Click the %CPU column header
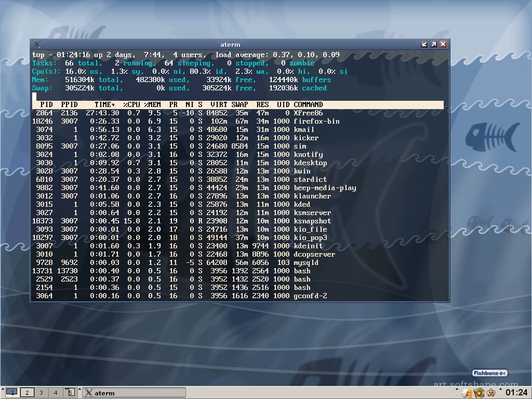 [x=131, y=104]
